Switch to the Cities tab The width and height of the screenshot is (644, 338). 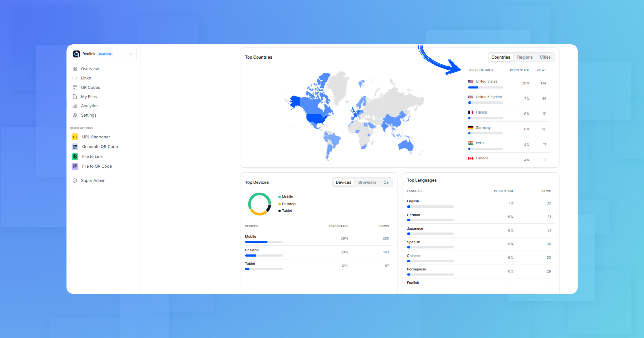[545, 57]
